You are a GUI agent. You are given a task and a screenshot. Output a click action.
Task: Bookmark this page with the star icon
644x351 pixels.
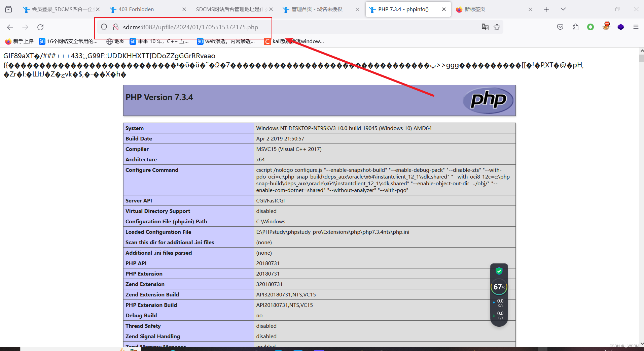pyautogui.click(x=497, y=27)
